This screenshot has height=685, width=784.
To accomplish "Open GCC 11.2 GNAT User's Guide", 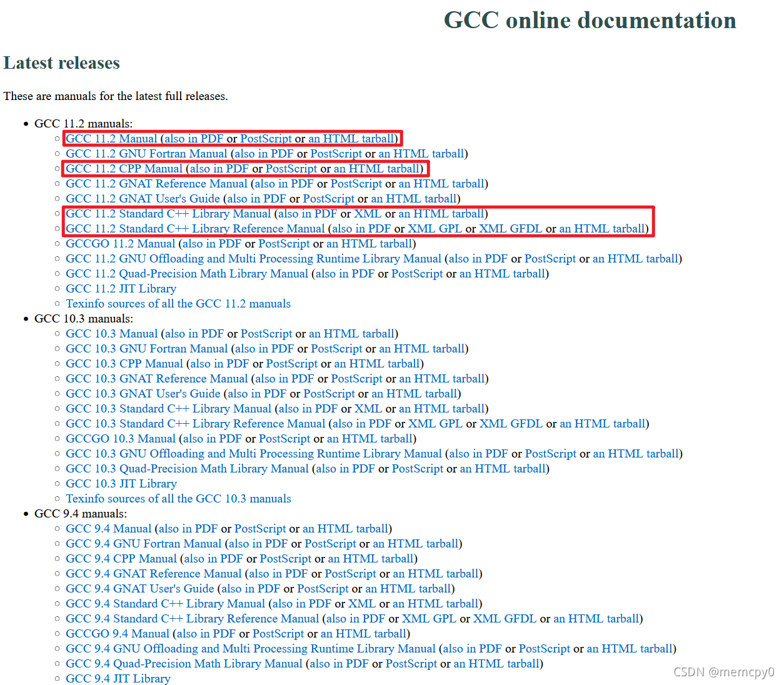I will point(143,199).
